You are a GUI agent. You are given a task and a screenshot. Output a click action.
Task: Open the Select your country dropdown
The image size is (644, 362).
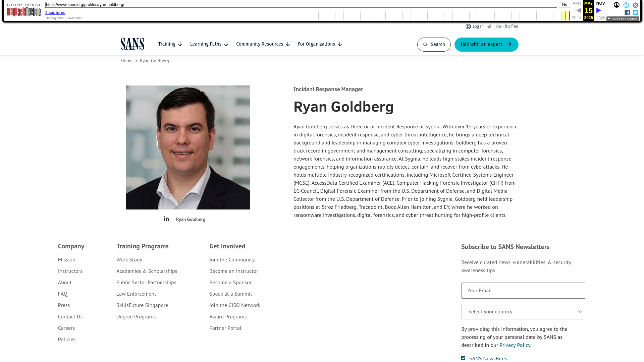click(523, 311)
